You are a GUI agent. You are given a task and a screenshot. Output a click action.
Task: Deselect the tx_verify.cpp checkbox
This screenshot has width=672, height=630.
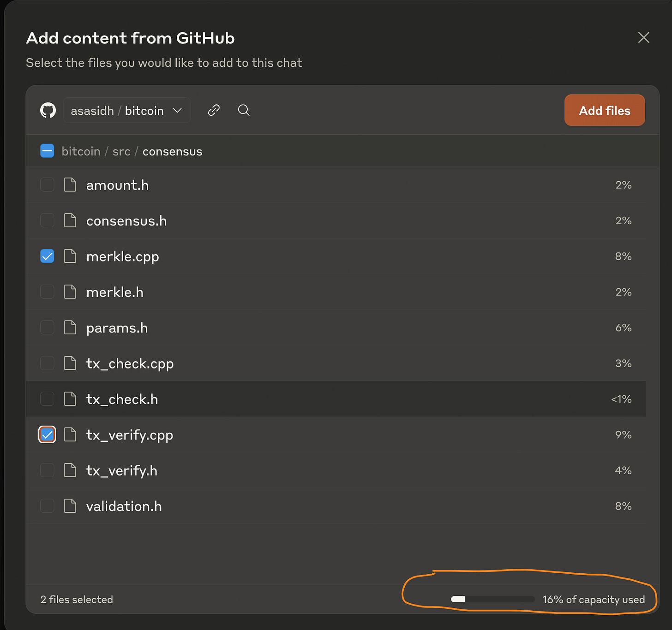click(47, 435)
